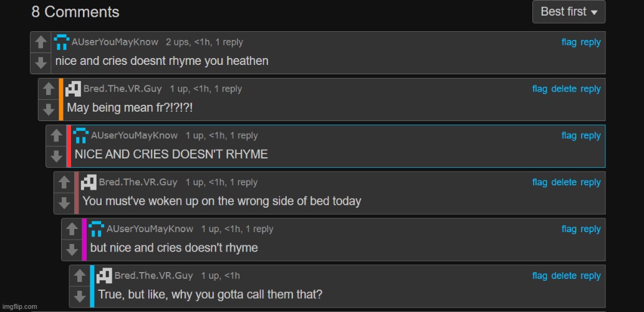Reply to the "but nice and cries doesn't rhyme" comment
Viewport: 644px width, 312px height.
coord(590,229)
